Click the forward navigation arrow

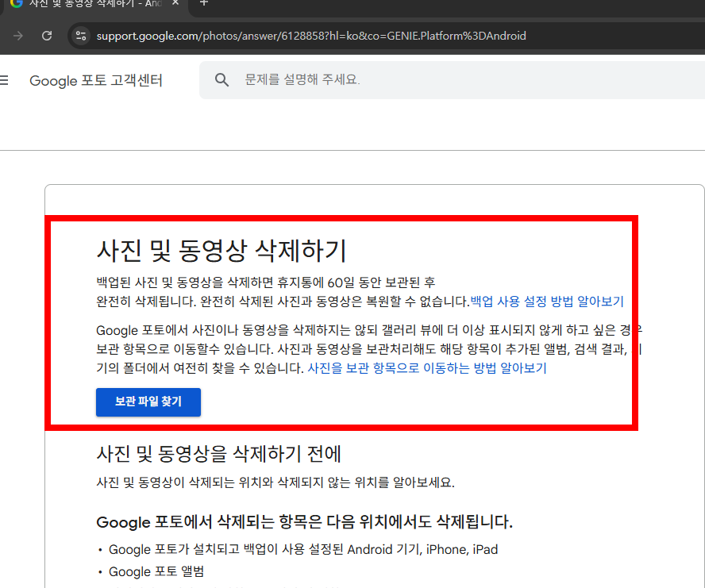click(x=17, y=36)
